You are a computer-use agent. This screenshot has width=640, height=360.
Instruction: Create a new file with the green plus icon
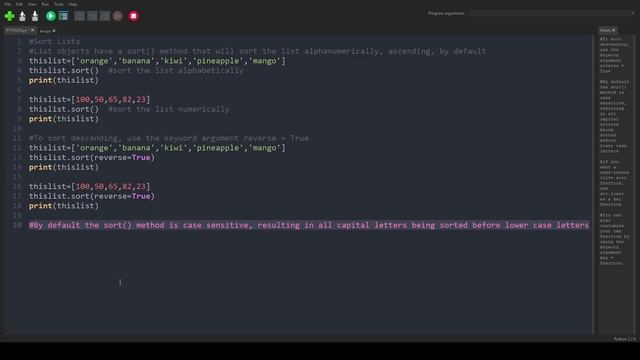click(x=9, y=16)
